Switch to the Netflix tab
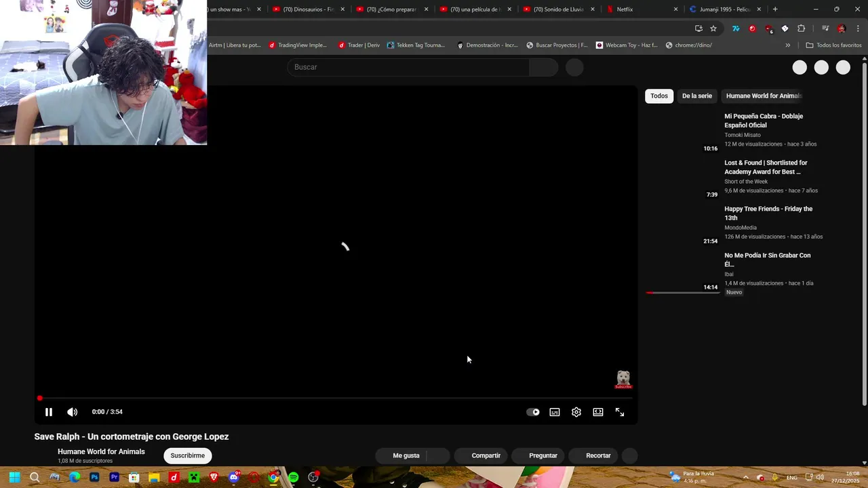Screen dimensions: 868x488 tap(642, 9)
